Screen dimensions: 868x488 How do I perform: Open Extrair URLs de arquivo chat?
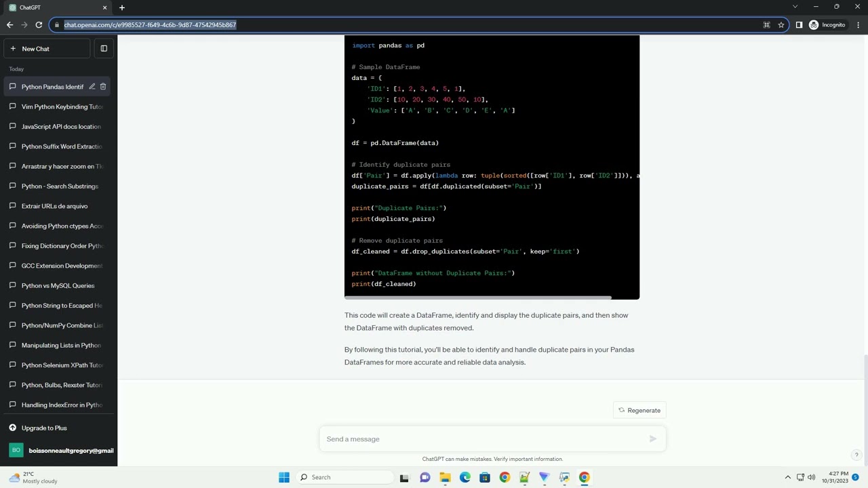pyautogui.click(x=58, y=206)
